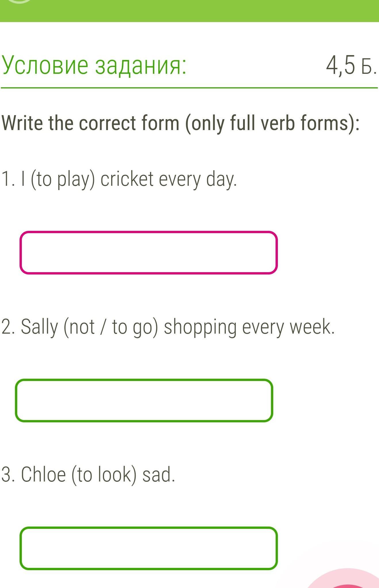Click the "(to look)" verb hint
379x588 pixels.
point(104,475)
